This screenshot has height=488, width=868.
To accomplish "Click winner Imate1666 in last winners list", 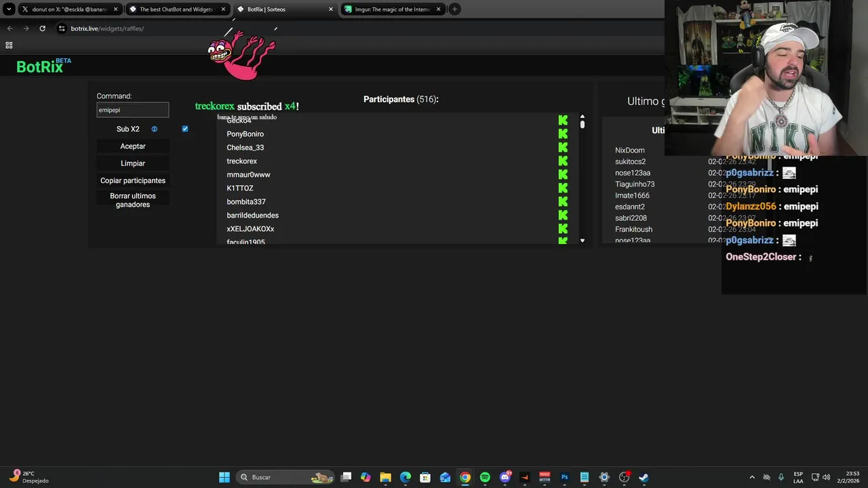I will (x=632, y=196).
